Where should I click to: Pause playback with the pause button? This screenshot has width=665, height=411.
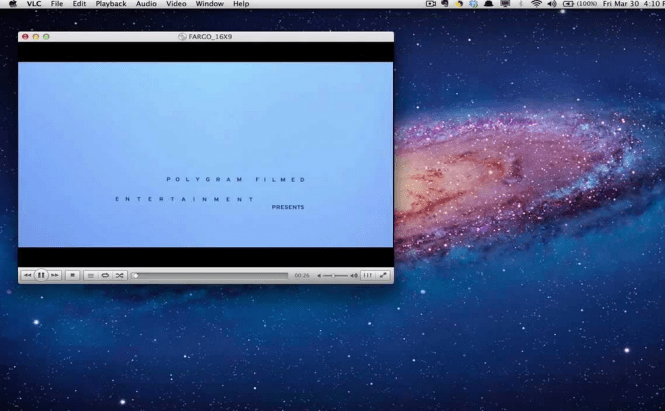(x=41, y=275)
